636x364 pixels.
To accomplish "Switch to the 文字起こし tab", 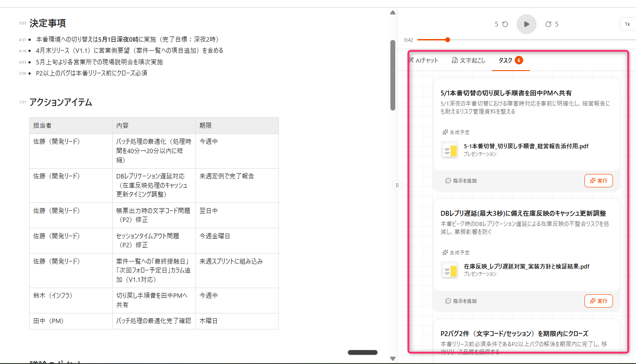I will click(468, 60).
